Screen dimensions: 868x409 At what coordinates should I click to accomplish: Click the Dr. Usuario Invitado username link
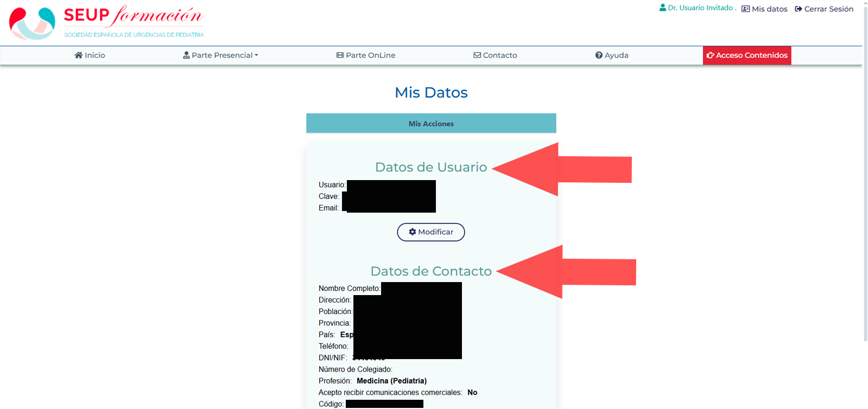click(700, 8)
